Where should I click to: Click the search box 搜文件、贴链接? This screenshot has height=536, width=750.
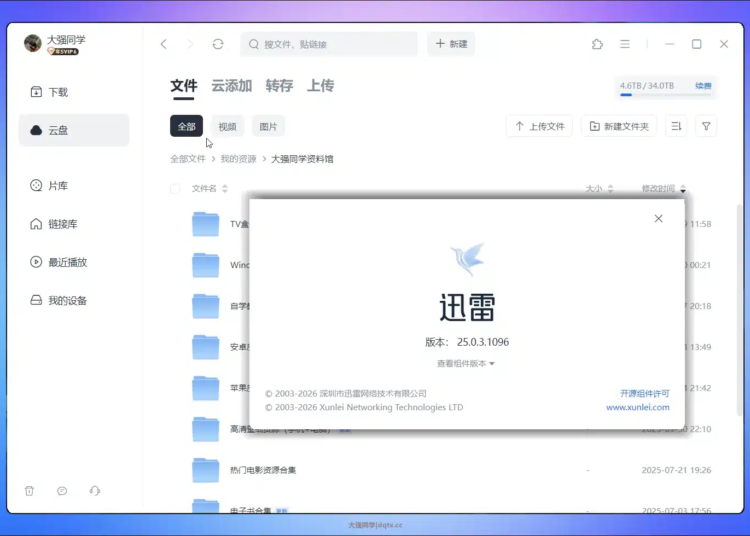point(329,44)
